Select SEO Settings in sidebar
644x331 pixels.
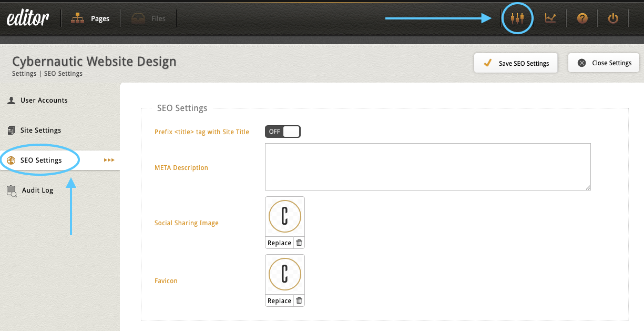coord(41,160)
